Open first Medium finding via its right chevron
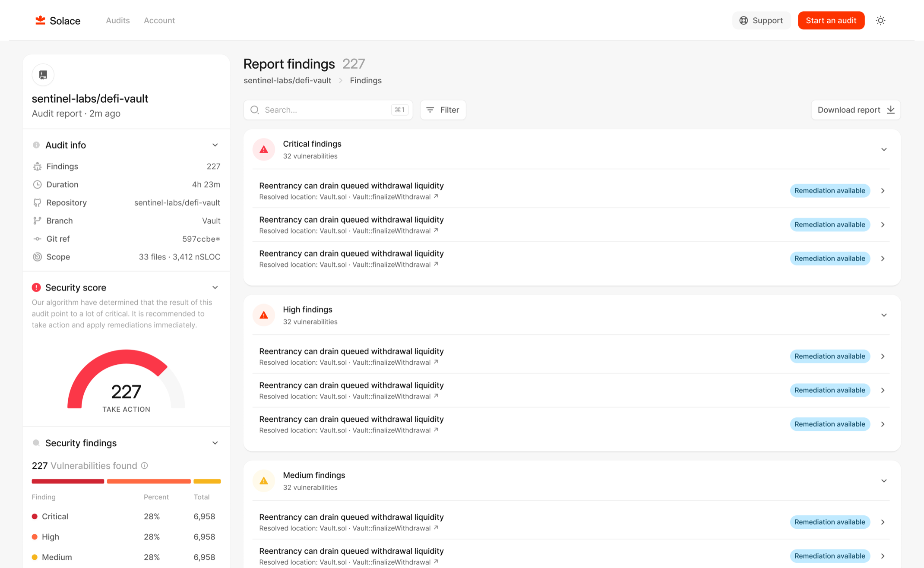 pos(883,522)
